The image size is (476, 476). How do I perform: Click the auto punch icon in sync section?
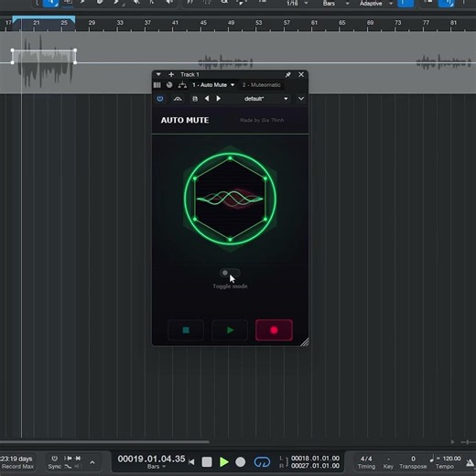(x=79, y=459)
